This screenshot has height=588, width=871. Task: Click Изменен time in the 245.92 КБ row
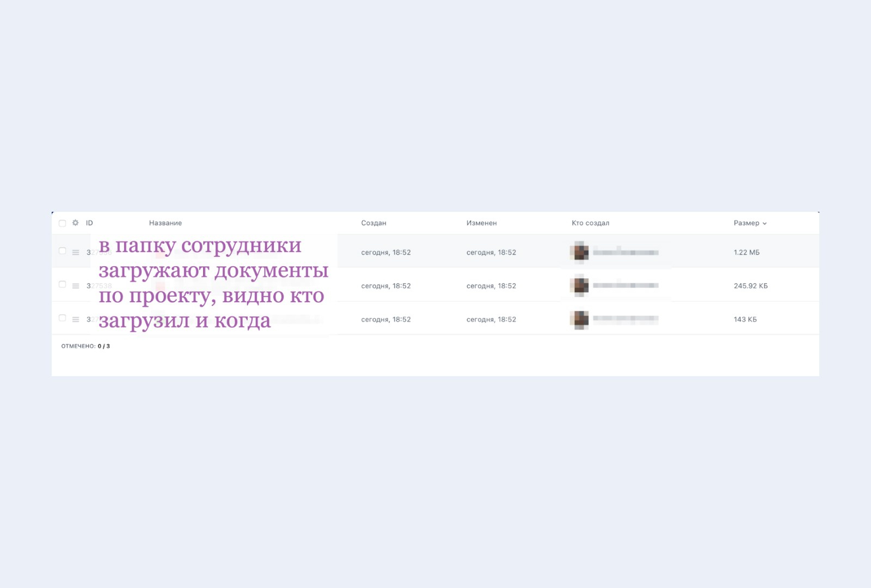491,286
